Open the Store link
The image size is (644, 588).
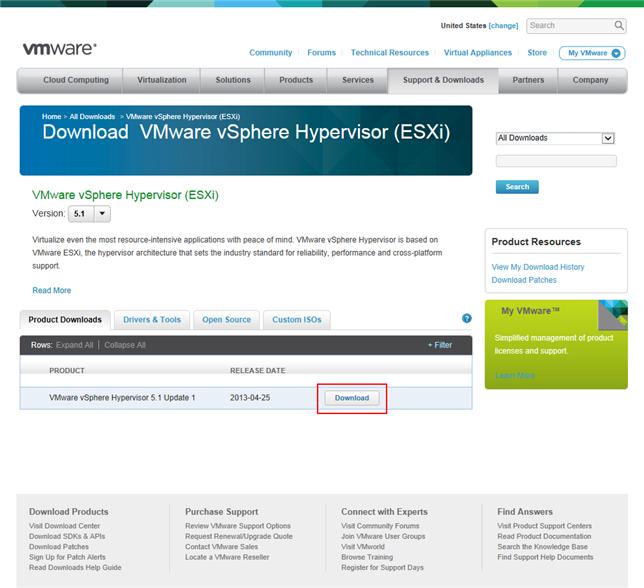pos(537,53)
